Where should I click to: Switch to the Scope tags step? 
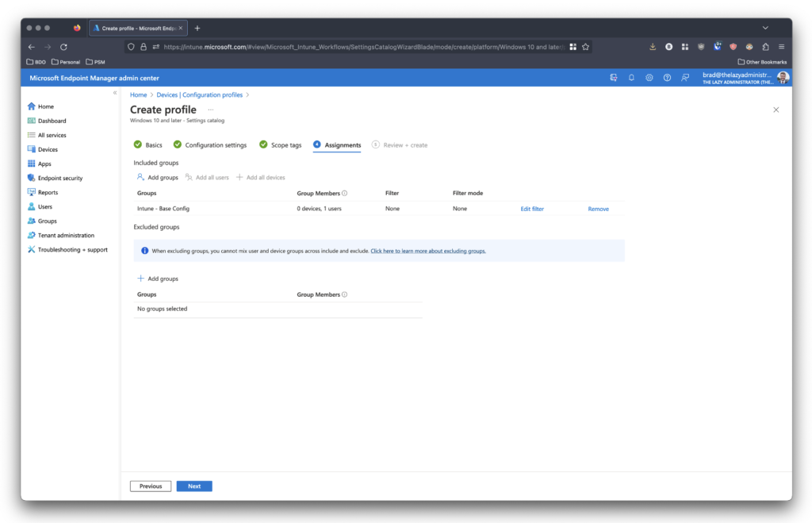click(x=280, y=145)
